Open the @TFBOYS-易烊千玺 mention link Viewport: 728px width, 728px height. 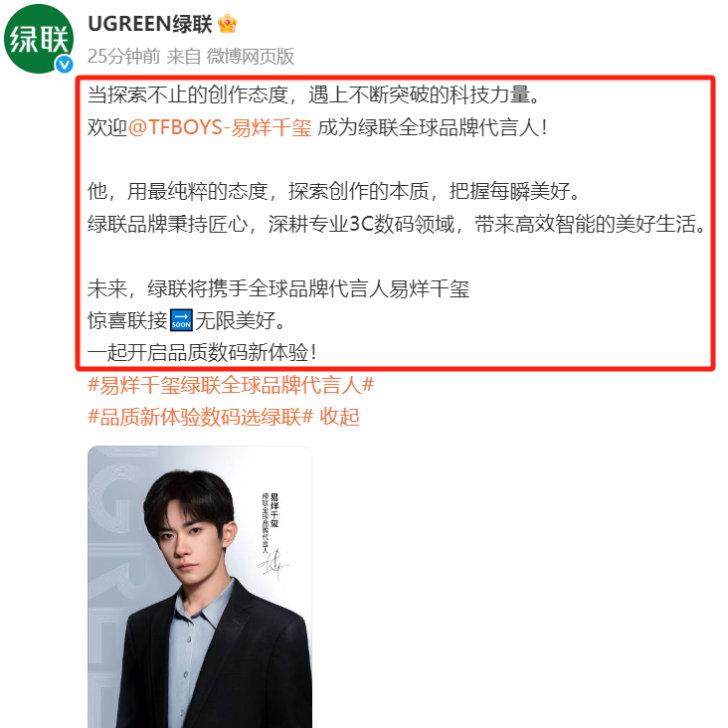[x=220, y=127]
